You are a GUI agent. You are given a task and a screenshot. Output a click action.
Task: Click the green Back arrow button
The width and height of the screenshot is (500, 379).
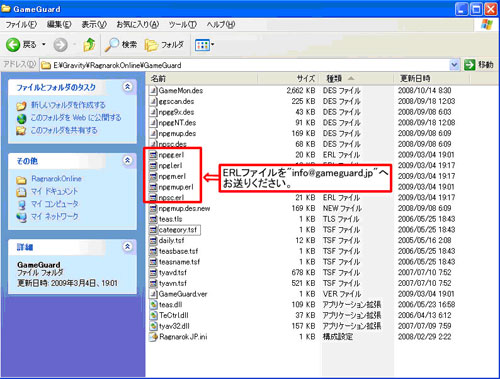[x=13, y=44]
